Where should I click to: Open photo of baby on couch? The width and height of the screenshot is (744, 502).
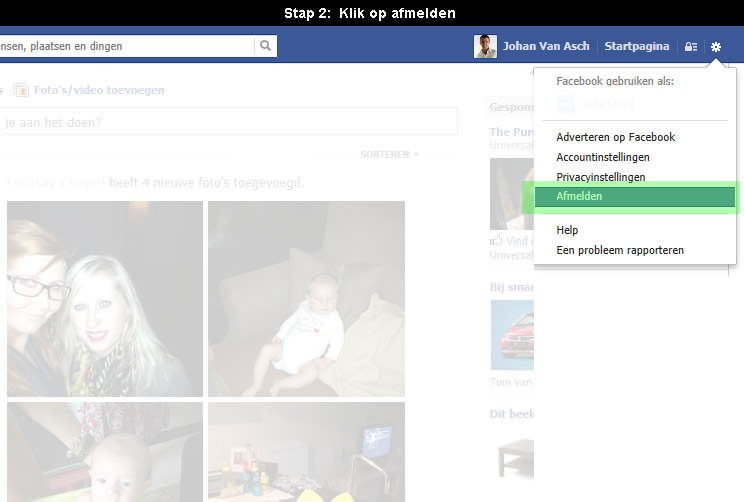(307, 298)
